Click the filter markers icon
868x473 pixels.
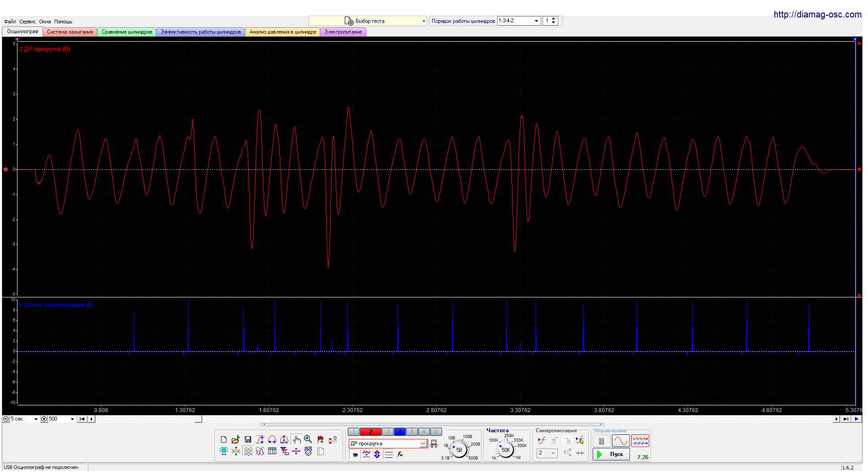(x=284, y=451)
